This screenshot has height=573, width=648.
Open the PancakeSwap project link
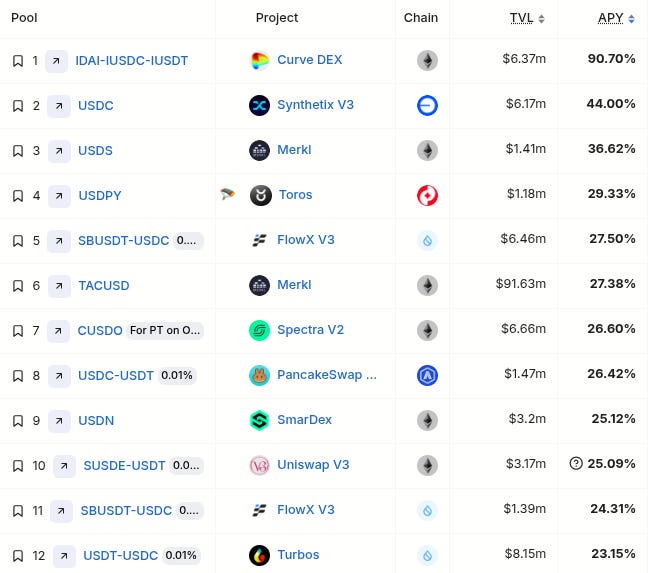pyautogui.click(x=327, y=375)
